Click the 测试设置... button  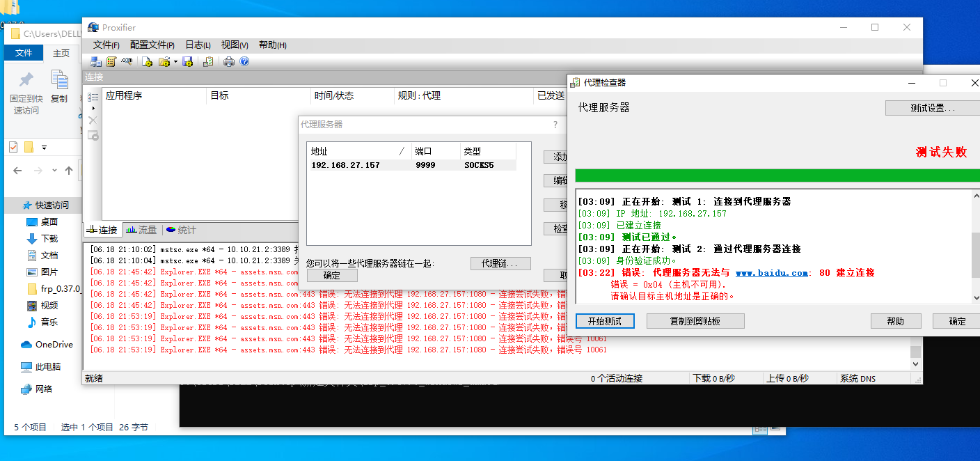click(933, 108)
